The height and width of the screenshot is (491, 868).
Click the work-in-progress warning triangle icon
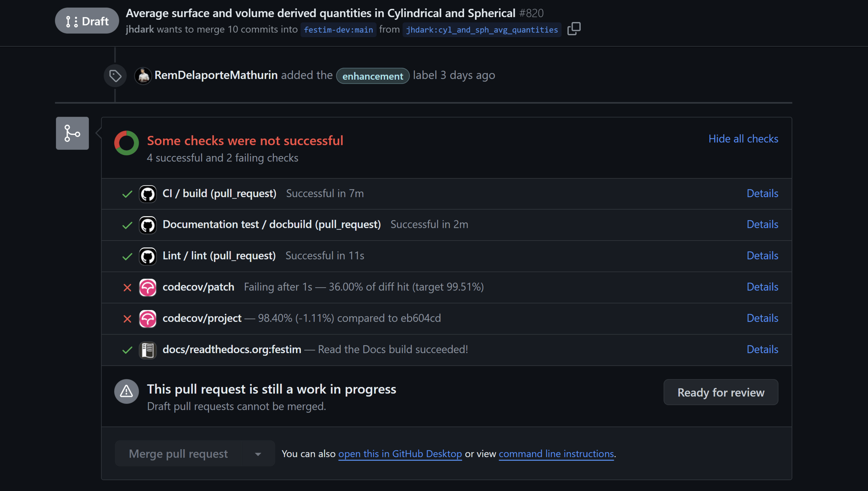126,391
